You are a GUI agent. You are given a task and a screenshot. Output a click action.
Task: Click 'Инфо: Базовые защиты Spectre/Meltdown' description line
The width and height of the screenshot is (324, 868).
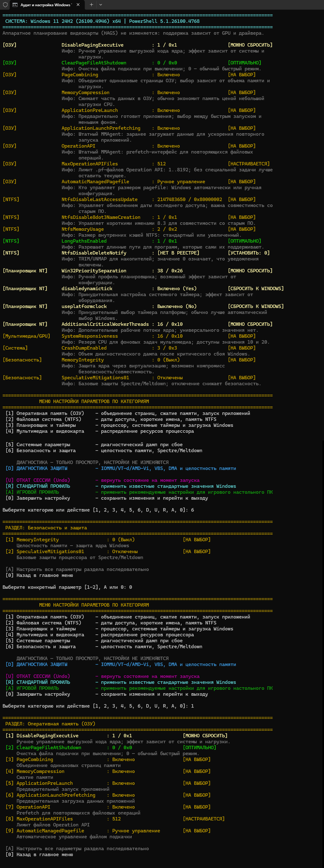pyautogui.click(x=161, y=383)
